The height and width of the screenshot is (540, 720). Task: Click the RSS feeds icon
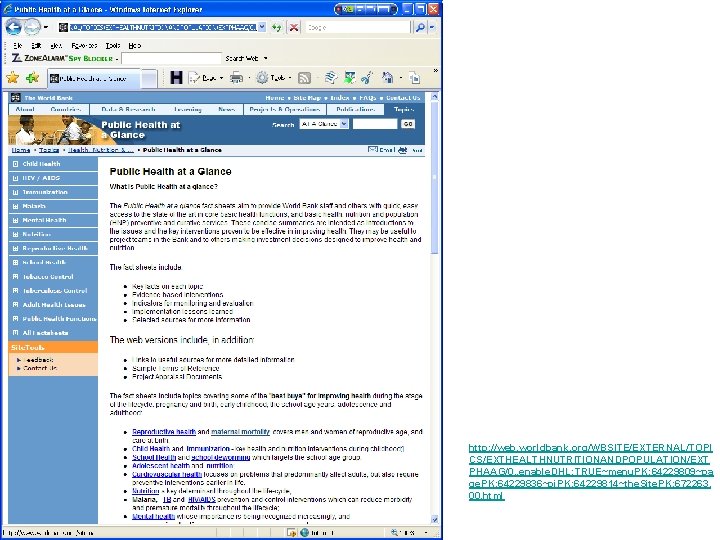click(x=304, y=78)
